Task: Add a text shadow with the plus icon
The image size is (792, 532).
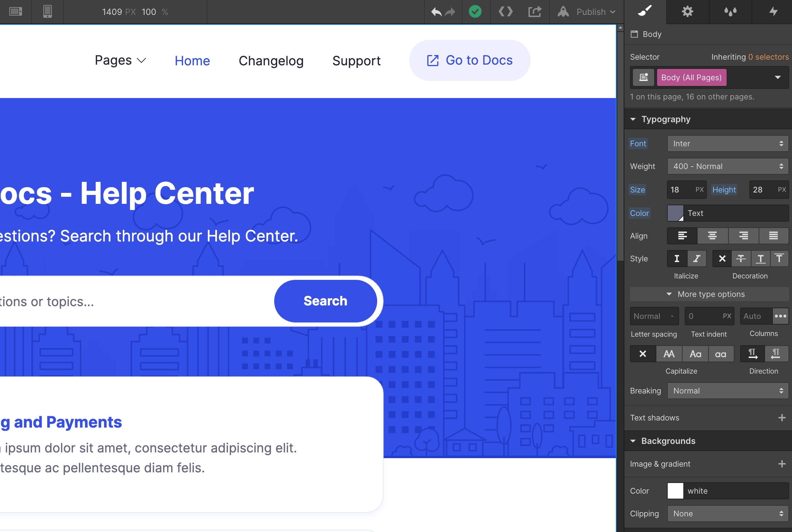Action: (781, 418)
